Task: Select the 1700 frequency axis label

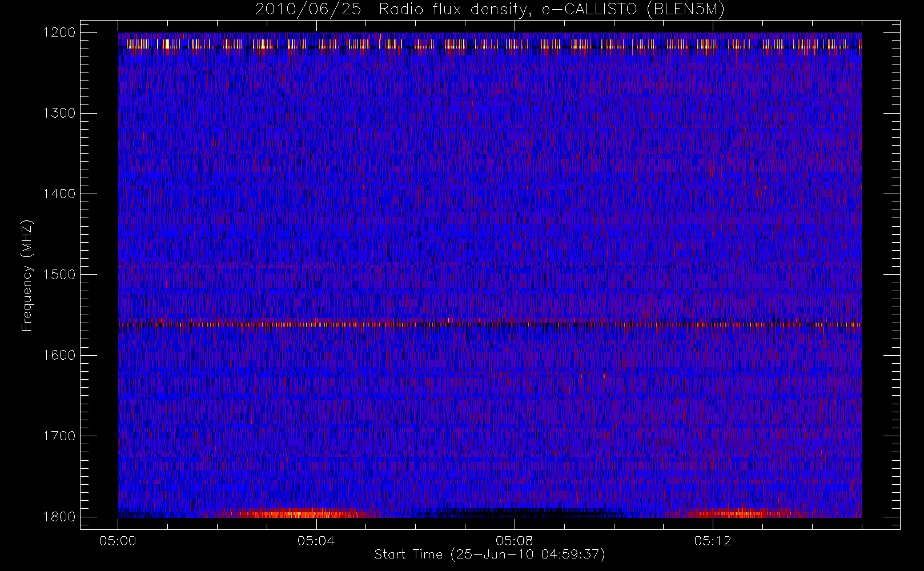Action: [59, 436]
